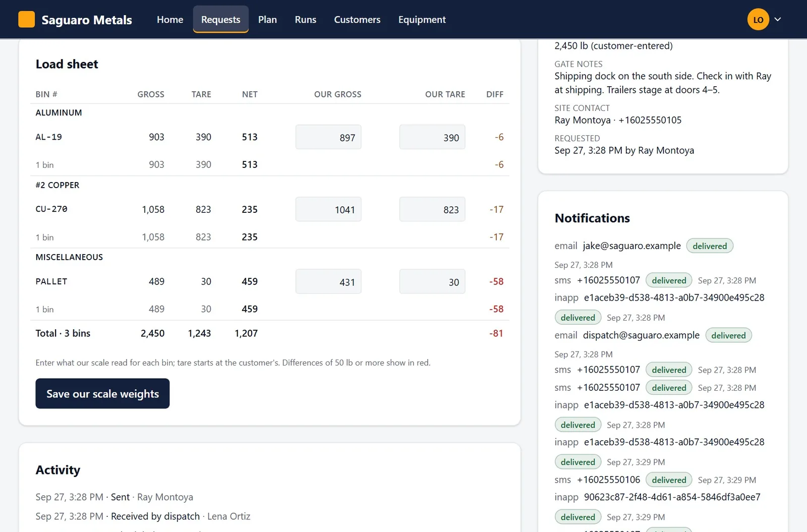Click the #2 COPPER group heading
The image size is (807, 532).
click(57, 185)
